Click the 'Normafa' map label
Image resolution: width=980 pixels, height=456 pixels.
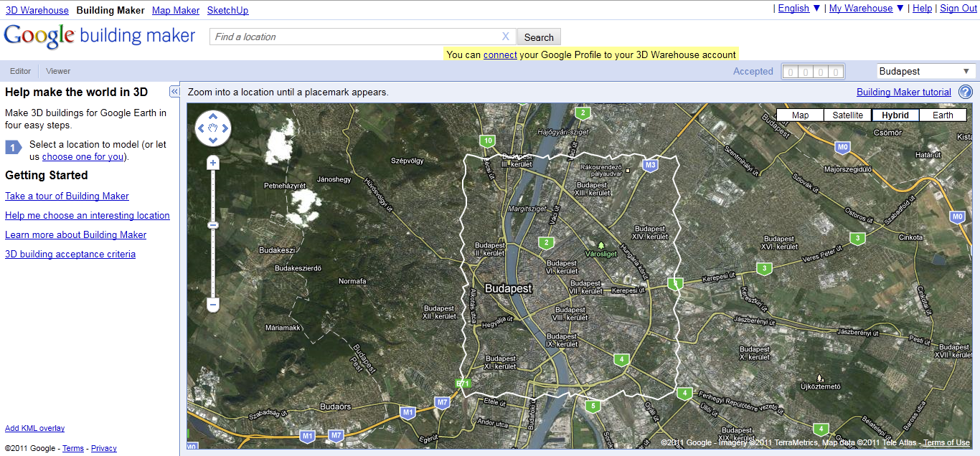(x=352, y=281)
